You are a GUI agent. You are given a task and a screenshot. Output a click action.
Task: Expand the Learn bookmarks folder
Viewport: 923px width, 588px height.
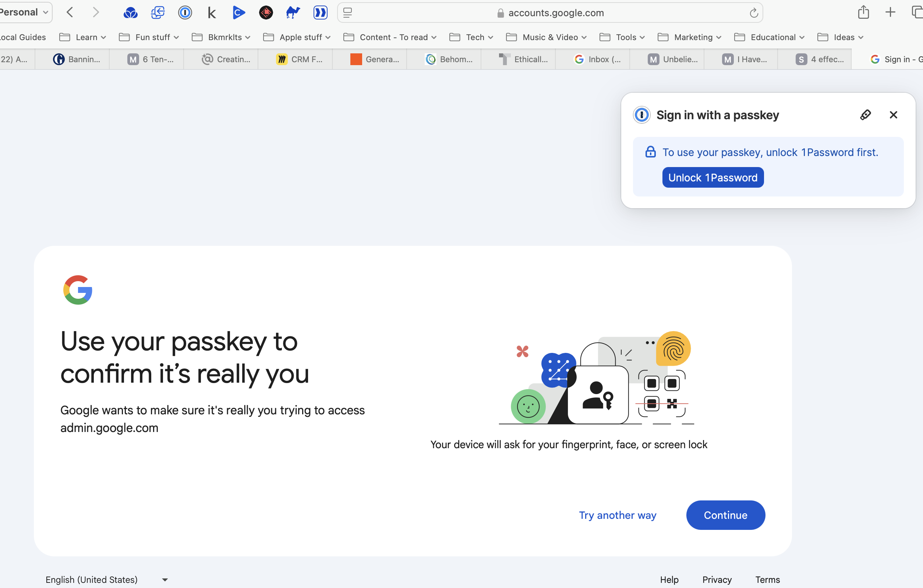pyautogui.click(x=82, y=37)
